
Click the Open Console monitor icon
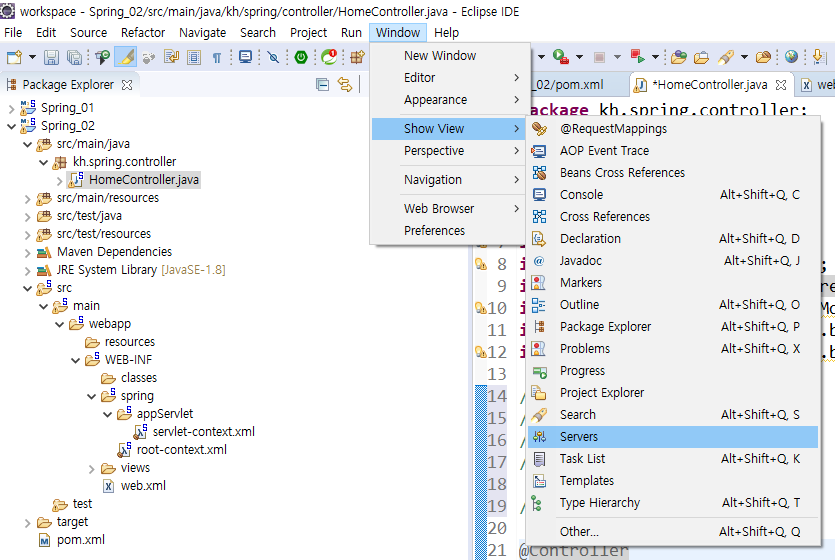click(245, 57)
